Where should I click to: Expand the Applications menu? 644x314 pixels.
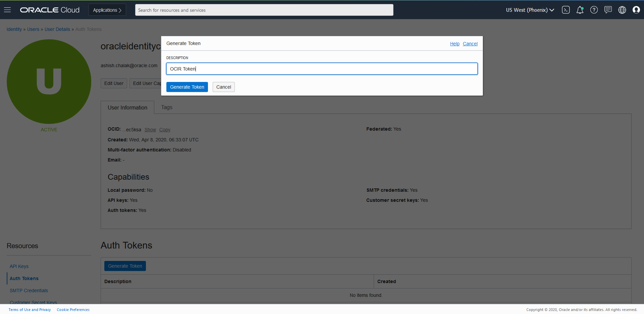click(107, 10)
